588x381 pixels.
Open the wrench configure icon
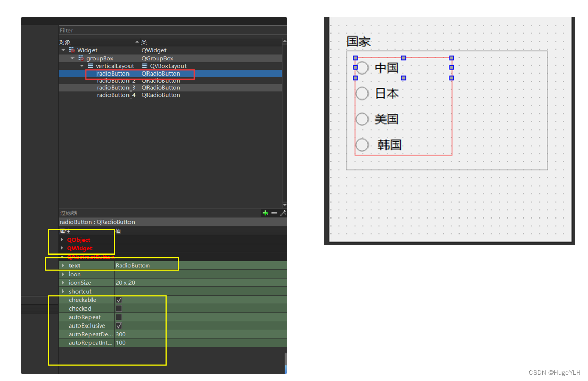click(x=283, y=213)
